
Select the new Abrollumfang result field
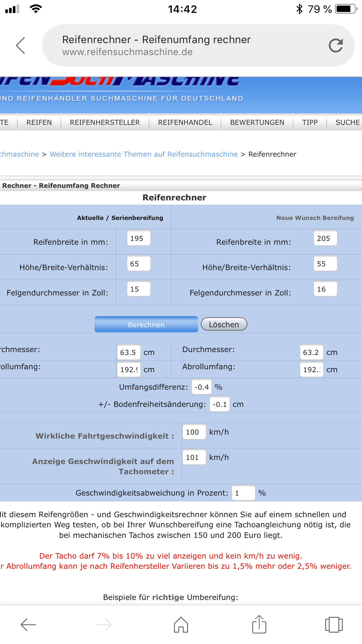[312, 370]
